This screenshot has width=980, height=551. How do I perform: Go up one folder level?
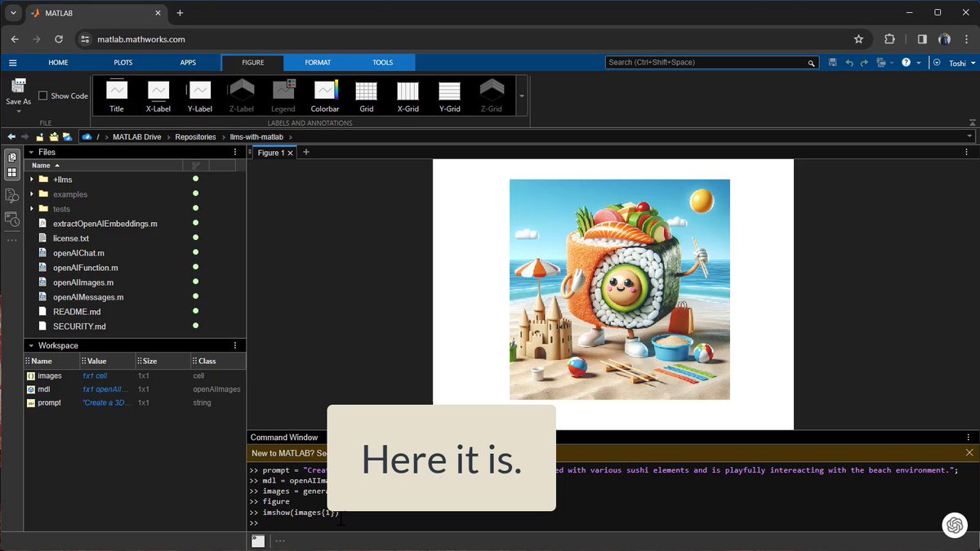(39, 136)
